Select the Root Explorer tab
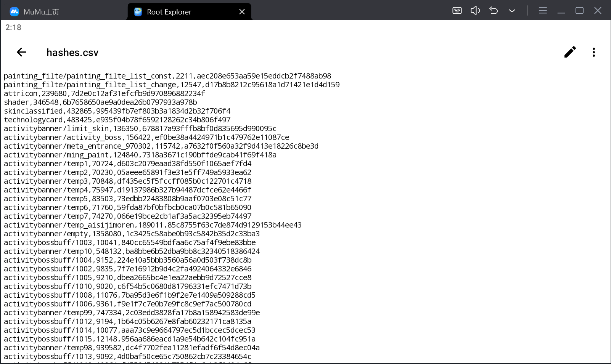611x364 pixels. (x=169, y=12)
